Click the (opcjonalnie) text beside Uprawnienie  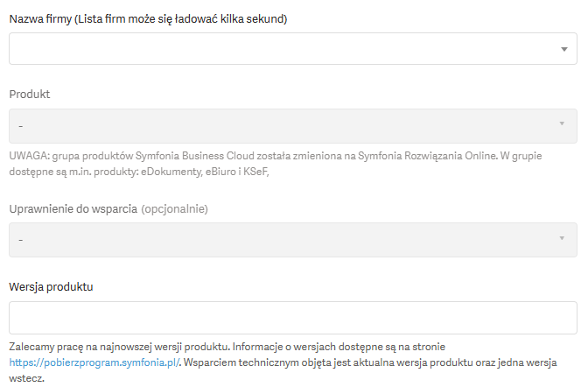click(x=174, y=209)
